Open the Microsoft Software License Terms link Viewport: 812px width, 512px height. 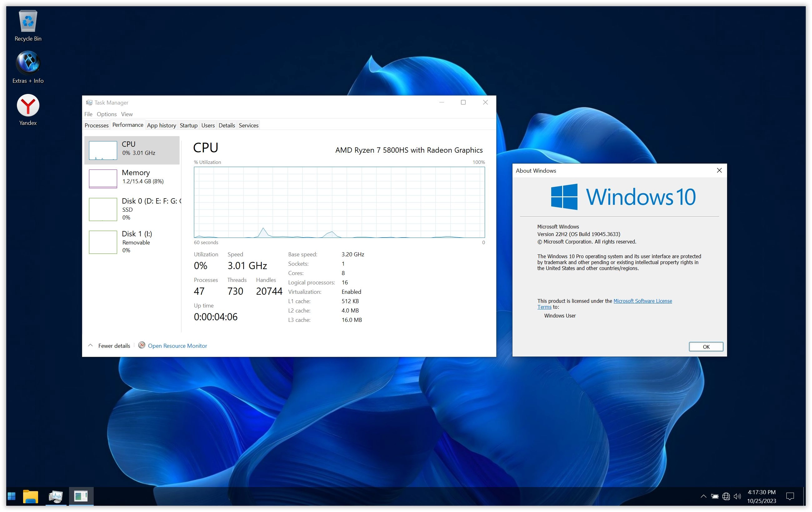pos(642,301)
